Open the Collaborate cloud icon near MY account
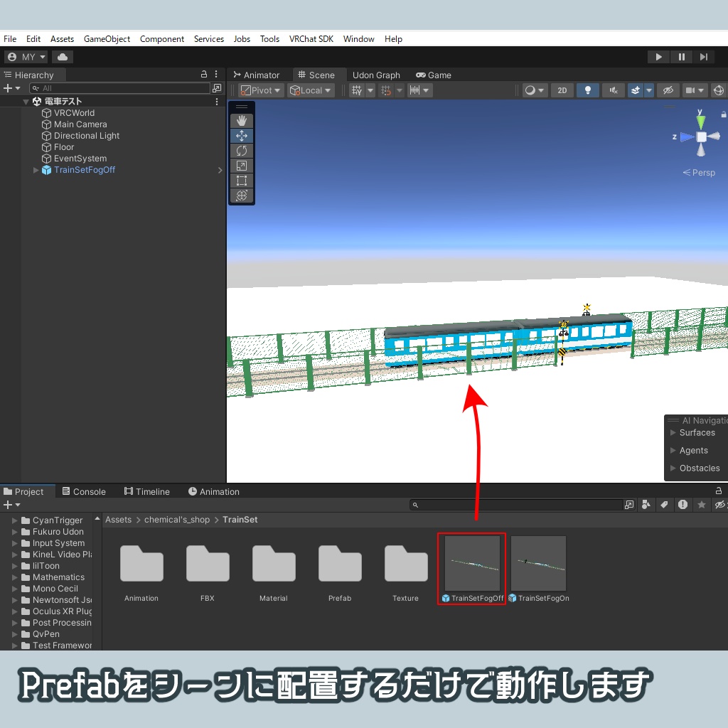Image resolution: width=728 pixels, height=728 pixels. (63, 56)
